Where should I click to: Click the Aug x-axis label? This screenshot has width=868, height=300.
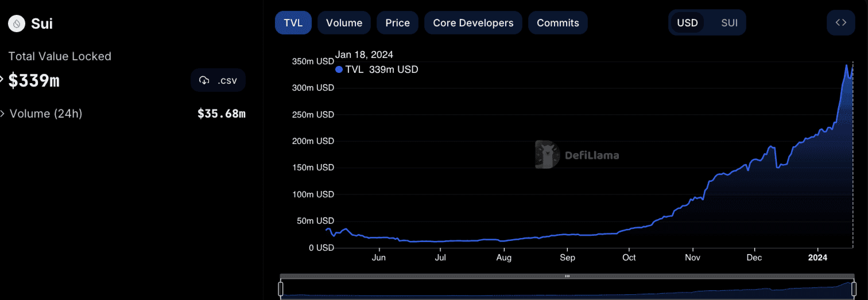coord(503,258)
